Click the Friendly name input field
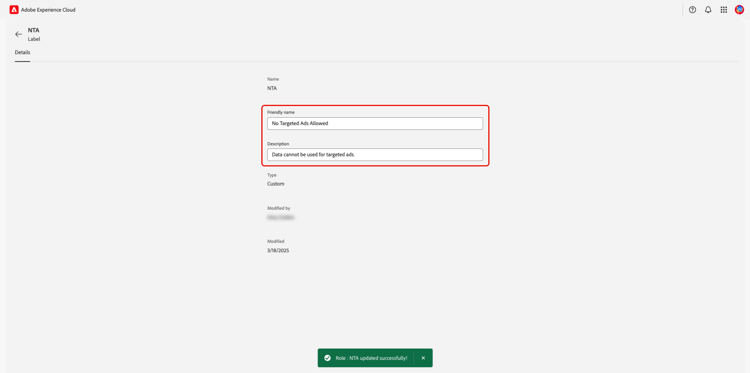This screenshot has height=373, width=750. pos(375,123)
